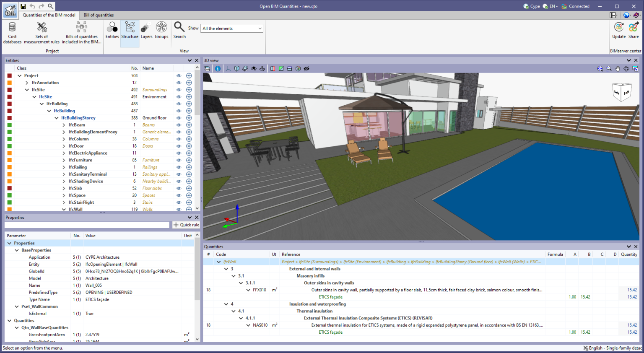This screenshot has width=644, height=353.
Task: Open Sets of measurement rules
Action: coord(42,32)
